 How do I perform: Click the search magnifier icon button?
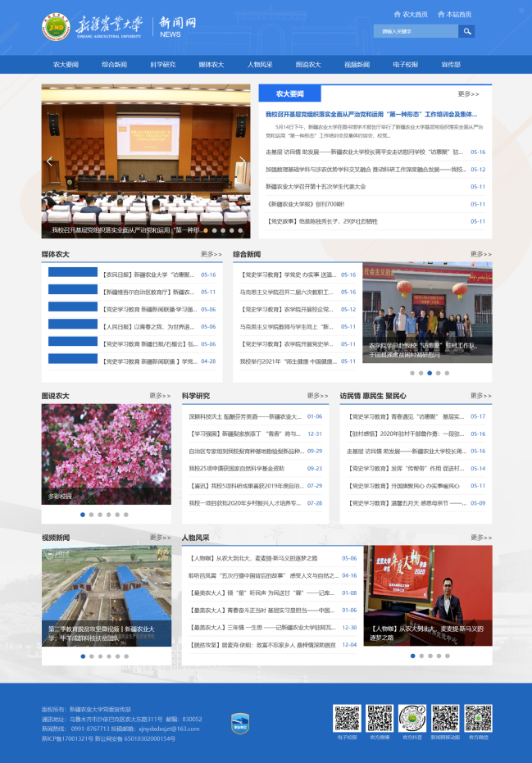click(x=466, y=32)
